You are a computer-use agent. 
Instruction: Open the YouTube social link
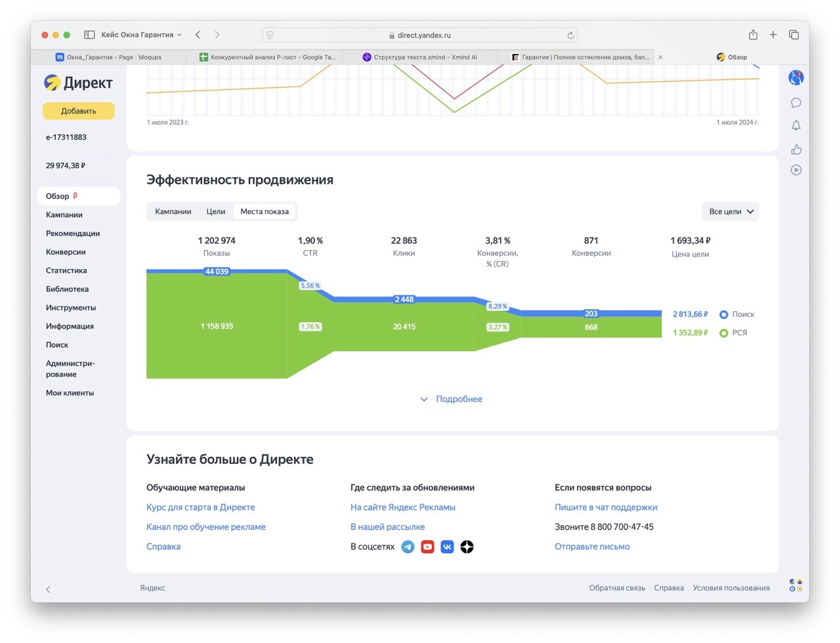[x=427, y=547]
